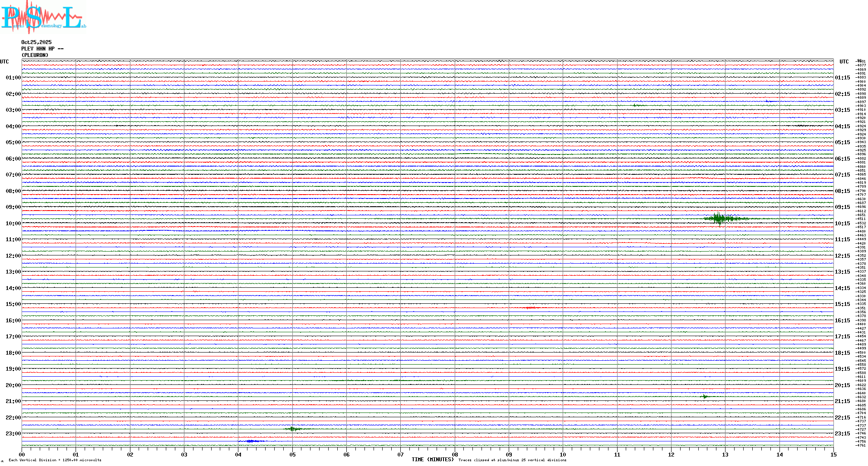This screenshot has width=868, height=466.
Task: Click the small green spike in the 20:45 row
Action: (705, 397)
